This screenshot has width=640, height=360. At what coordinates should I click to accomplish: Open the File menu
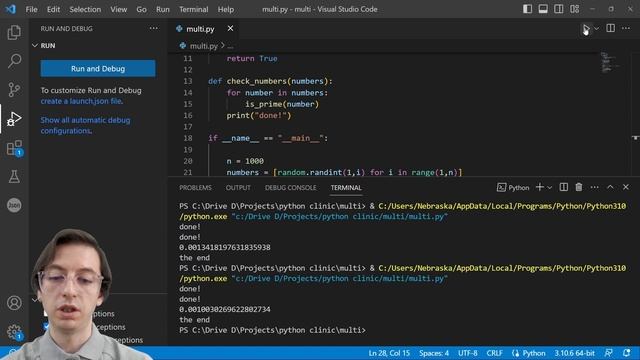point(31,9)
